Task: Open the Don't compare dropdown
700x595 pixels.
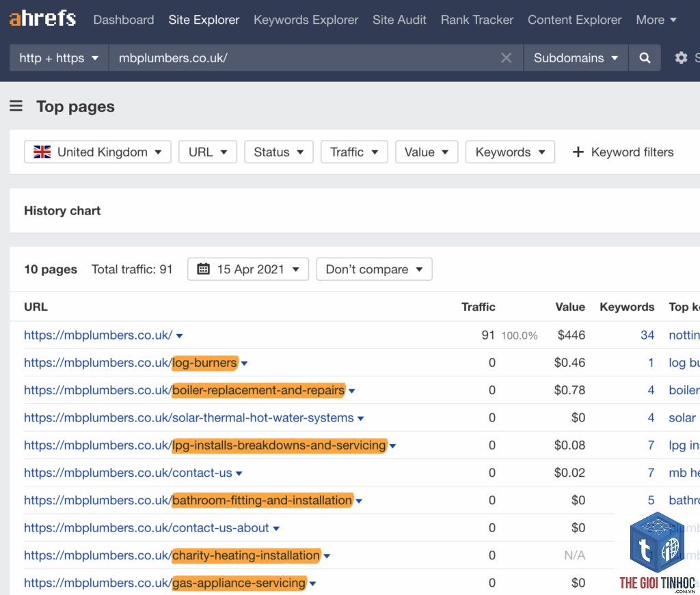Action: click(x=374, y=269)
